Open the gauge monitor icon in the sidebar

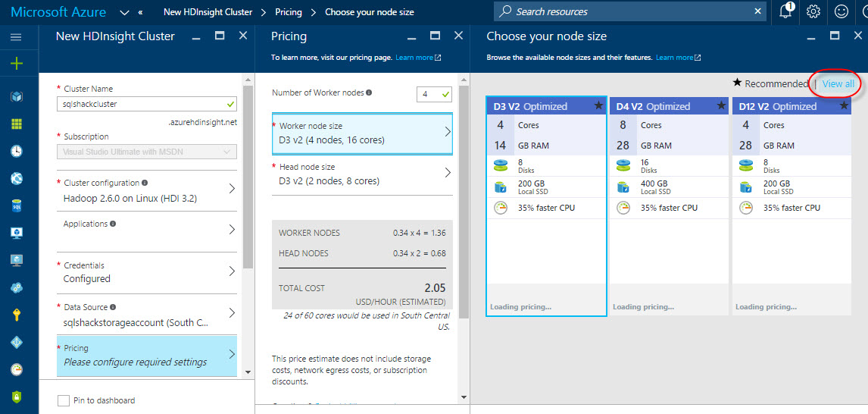coord(17,369)
